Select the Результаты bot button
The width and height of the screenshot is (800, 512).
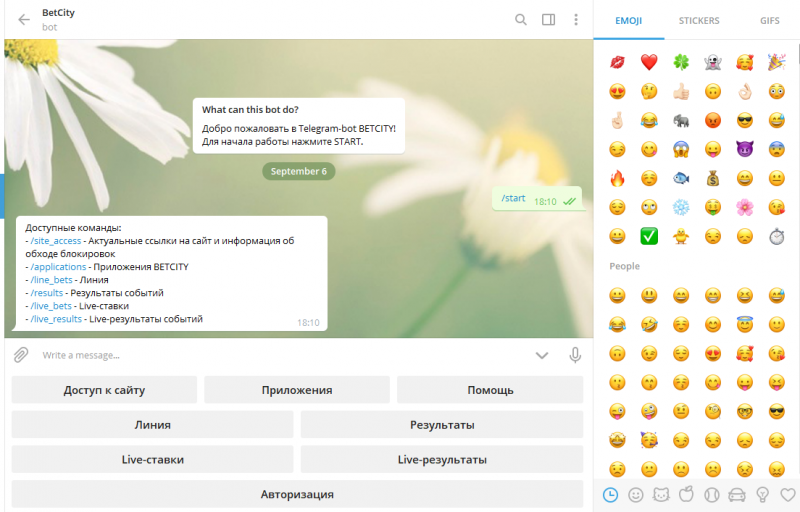[x=442, y=425]
